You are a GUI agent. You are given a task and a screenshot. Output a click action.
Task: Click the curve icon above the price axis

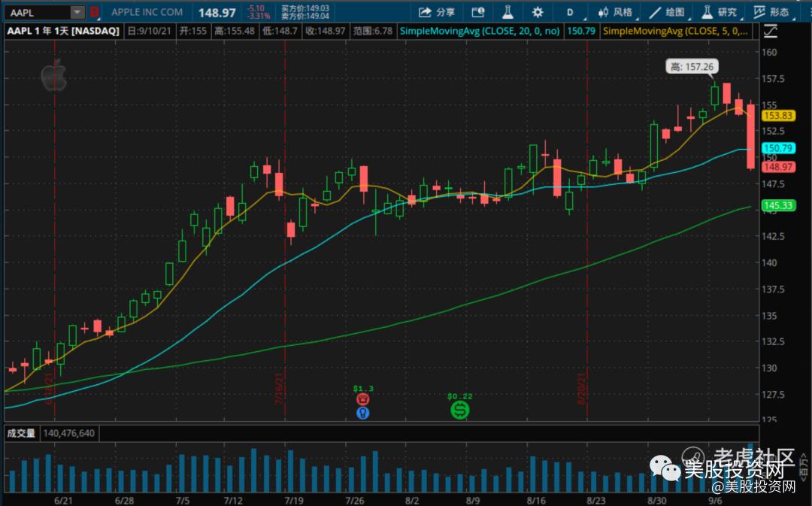[771, 31]
